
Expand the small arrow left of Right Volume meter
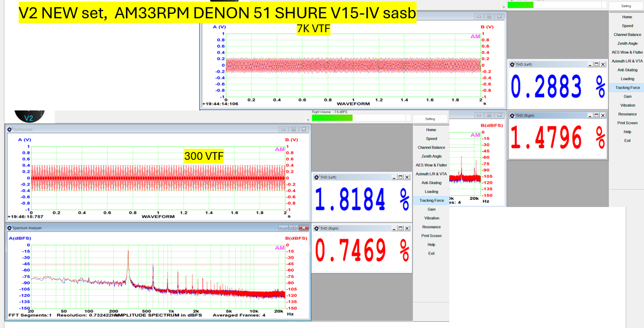click(308, 120)
